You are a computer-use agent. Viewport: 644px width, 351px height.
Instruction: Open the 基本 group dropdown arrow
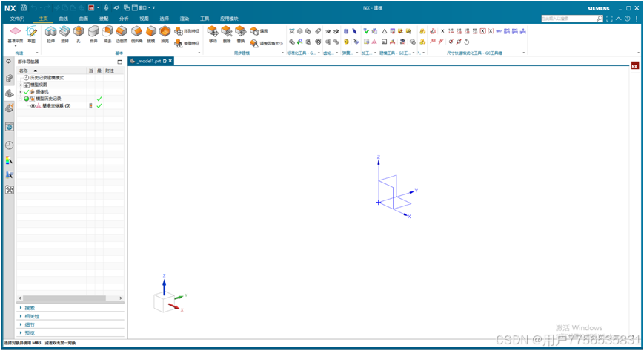click(199, 53)
